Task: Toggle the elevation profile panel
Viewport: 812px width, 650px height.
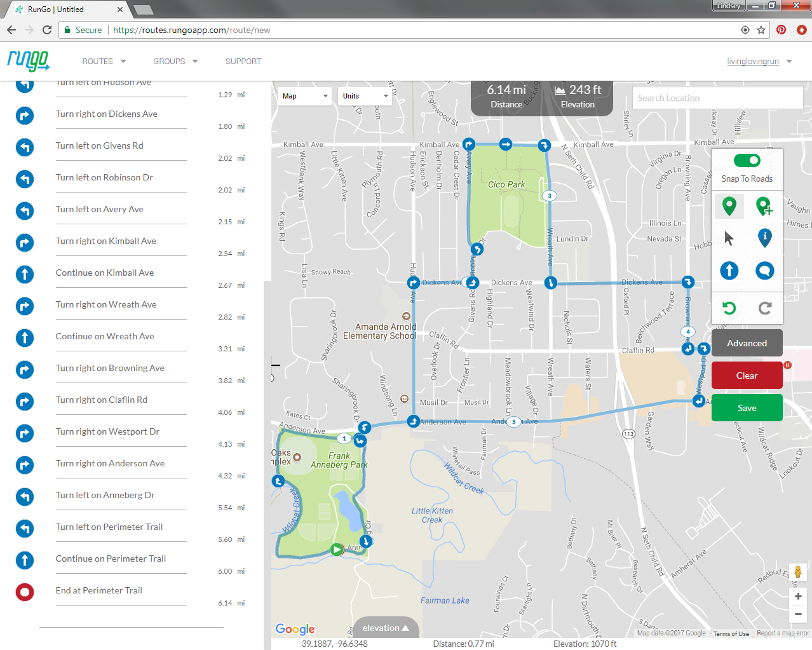Action: 386,628
